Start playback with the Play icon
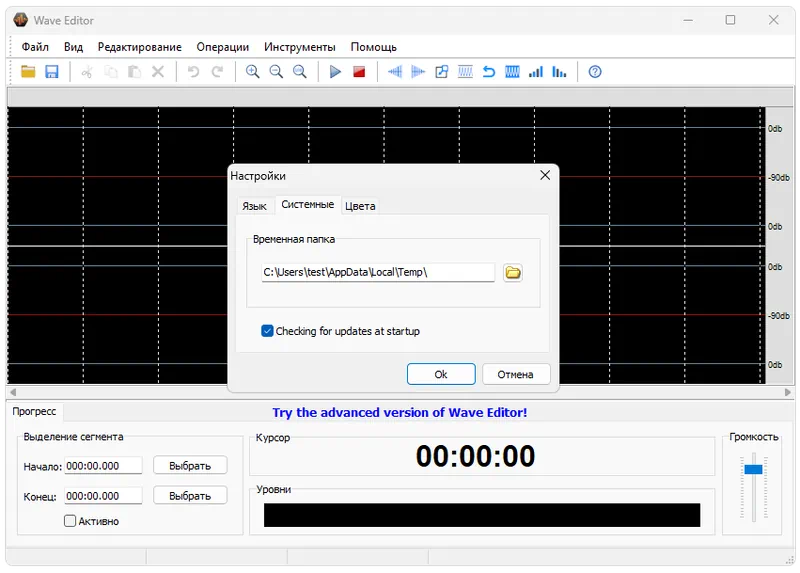Viewport: 800px width, 573px height. (335, 72)
